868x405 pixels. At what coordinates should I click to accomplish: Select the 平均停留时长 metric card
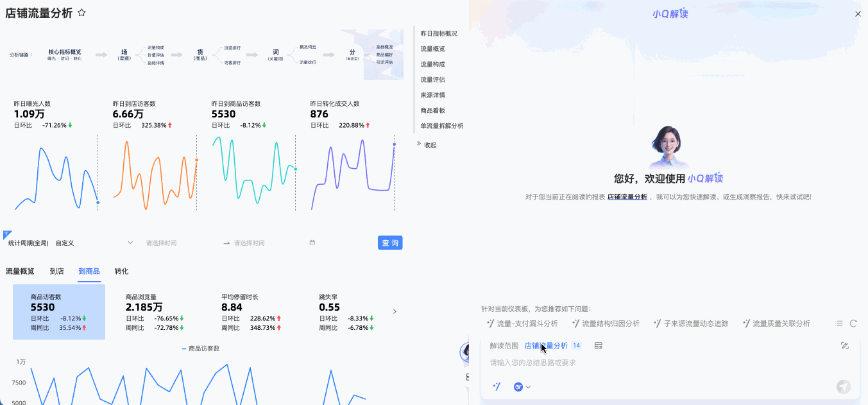tap(251, 312)
